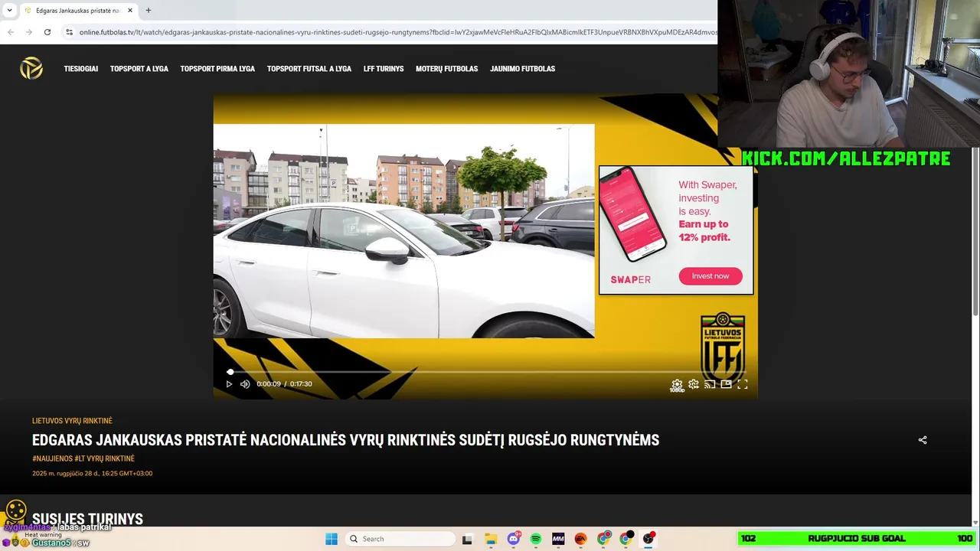Open the LFF TURINYS section
The height and width of the screenshot is (551, 980).
click(384, 69)
